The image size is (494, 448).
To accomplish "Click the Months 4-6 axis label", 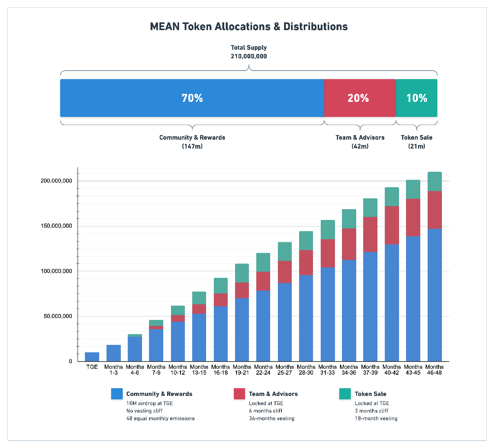I will click(135, 370).
